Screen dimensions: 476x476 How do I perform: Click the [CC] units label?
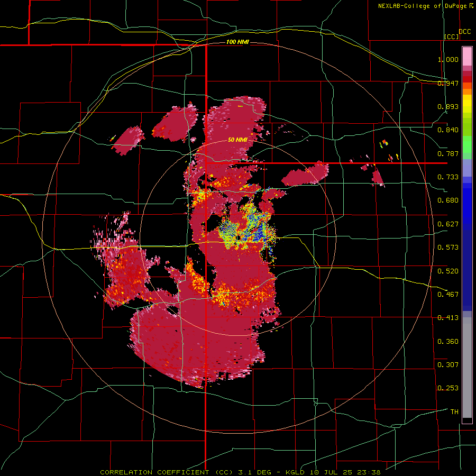pyautogui.click(x=452, y=36)
